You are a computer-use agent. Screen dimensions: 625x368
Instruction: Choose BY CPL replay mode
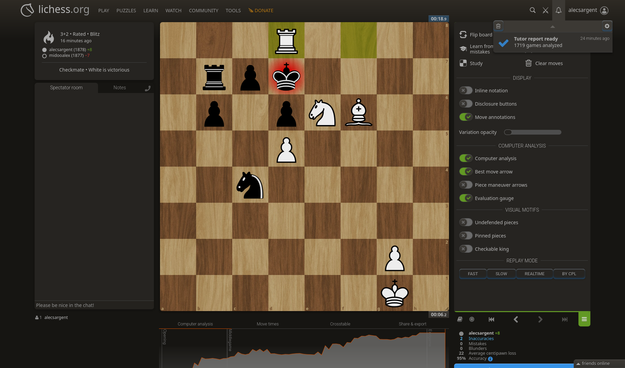click(569, 274)
